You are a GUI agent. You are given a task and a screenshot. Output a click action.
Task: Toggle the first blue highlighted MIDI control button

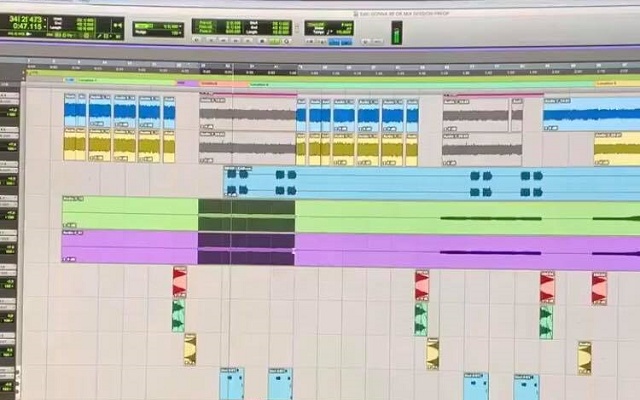(334, 42)
